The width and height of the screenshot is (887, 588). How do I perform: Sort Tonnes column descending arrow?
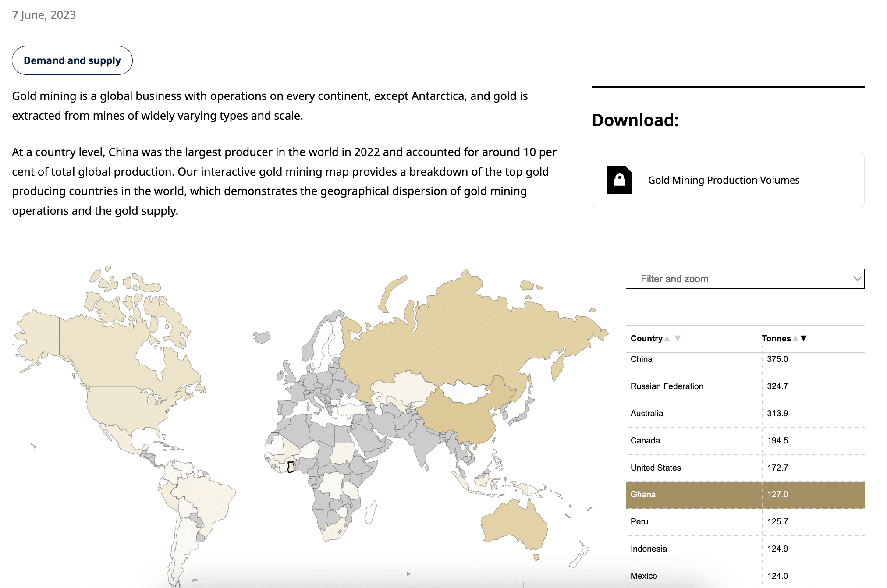[x=804, y=338]
